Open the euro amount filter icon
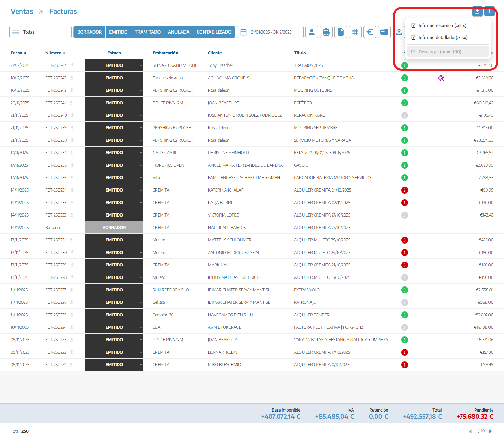This screenshot has height=441, width=504. (x=370, y=32)
